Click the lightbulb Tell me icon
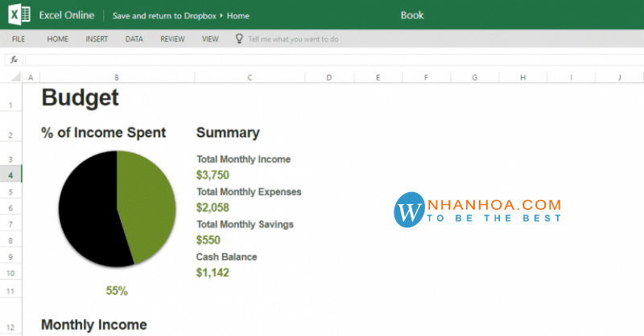The image size is (644, 336). pos(239,39)
